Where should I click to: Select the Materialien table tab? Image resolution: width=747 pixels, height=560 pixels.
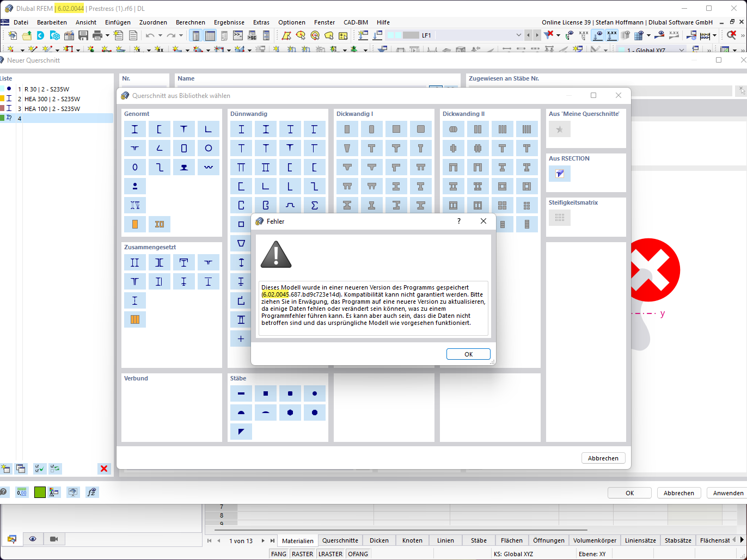pyautogui.click(x=298, y=540)
